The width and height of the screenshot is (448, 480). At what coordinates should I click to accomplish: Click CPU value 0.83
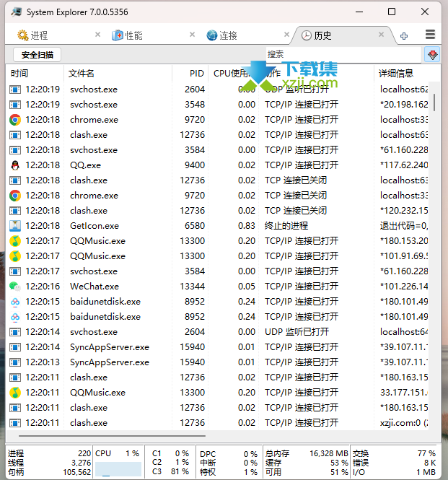[x=246, y=226]
